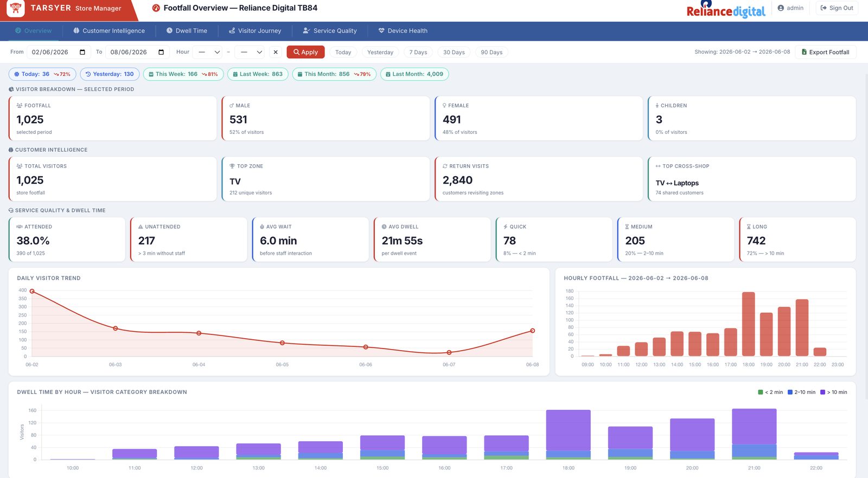868x478 pixels.
Task: Click the admin user icon
Action: pyautogui.click(x=781, y=8)
